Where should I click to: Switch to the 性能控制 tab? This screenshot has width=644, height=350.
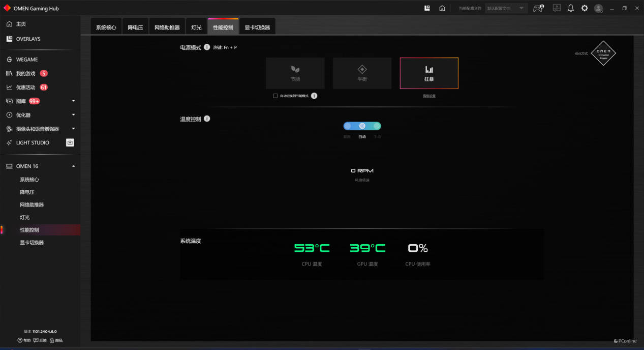point(223,27)
